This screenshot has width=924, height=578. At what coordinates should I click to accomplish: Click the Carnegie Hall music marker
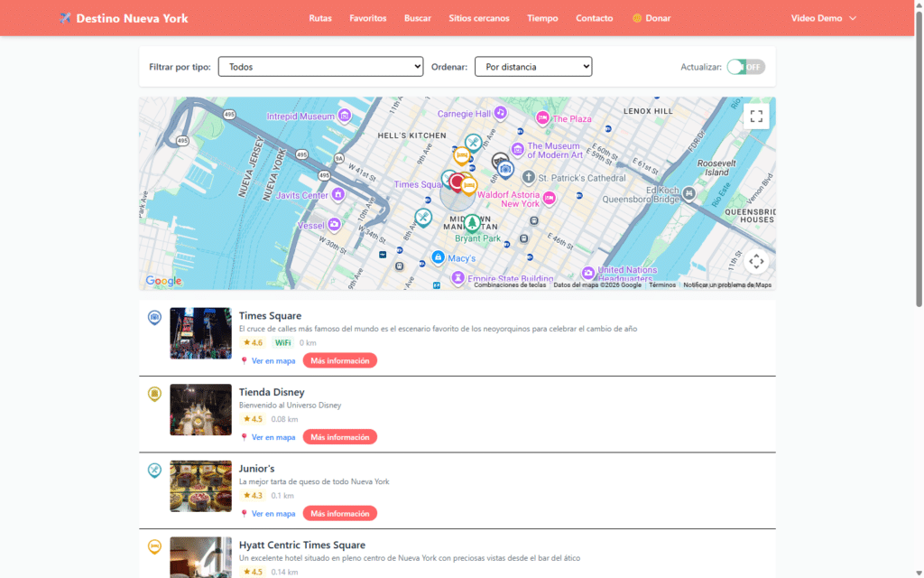pos(500,114)
